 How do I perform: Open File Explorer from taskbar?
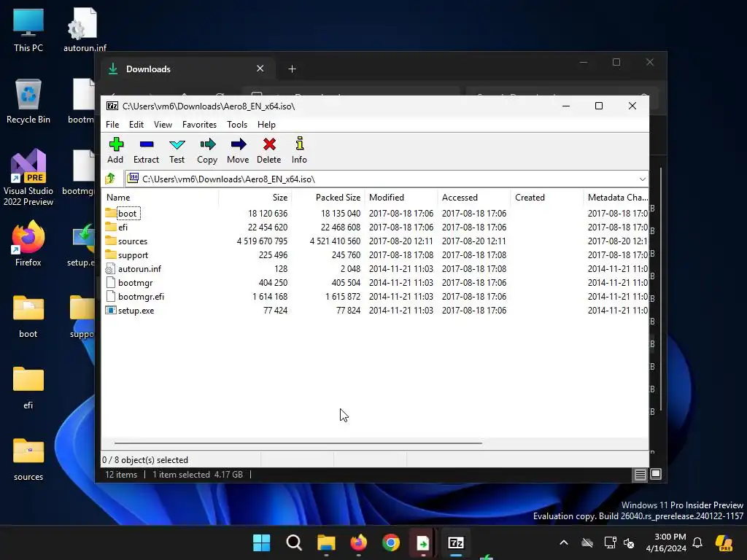click(x=326, y=542)
